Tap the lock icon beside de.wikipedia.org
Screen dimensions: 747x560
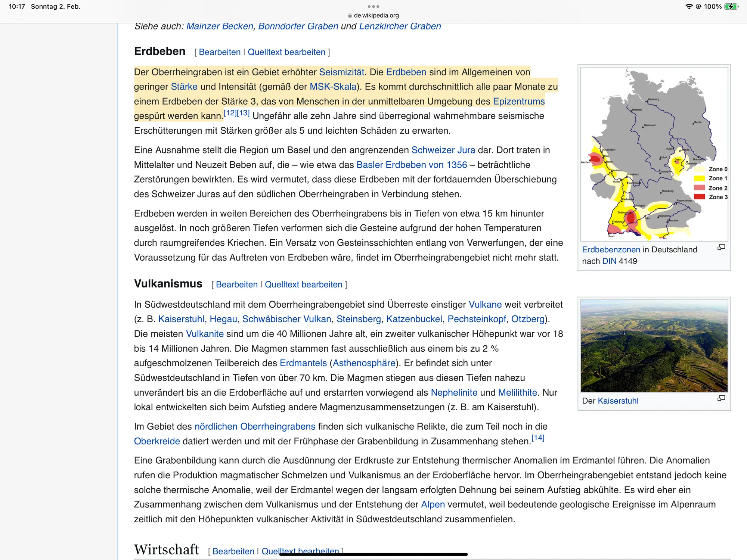coord(350,15)
